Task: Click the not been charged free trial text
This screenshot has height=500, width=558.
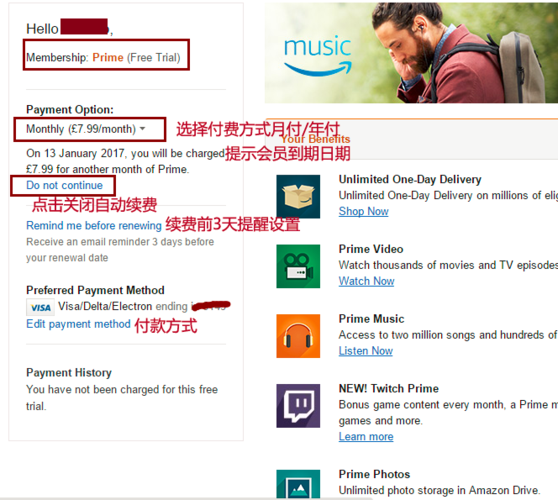Action: [122, 398]
